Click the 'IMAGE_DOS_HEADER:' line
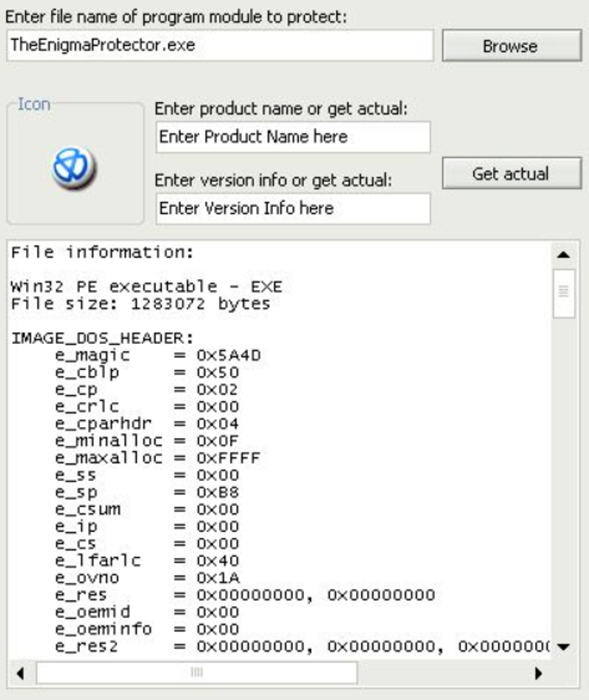 click(102, 338)
